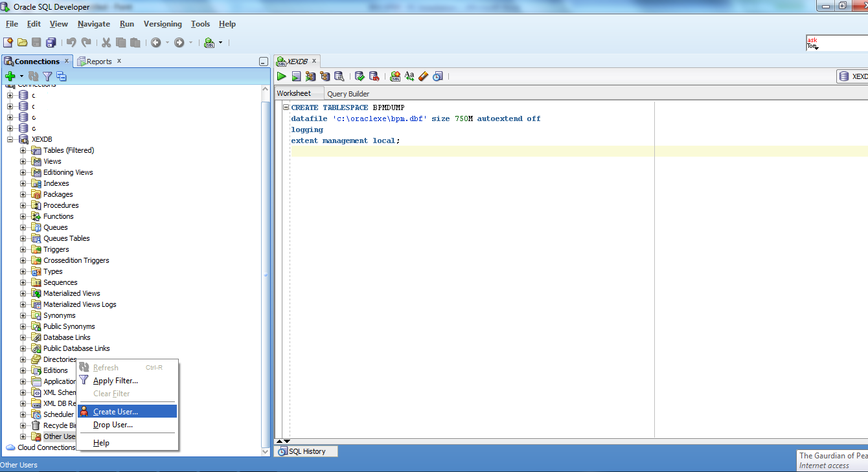The image size is (868, 472).
Task: Click the Run Script icon
Action: [297, 76]
